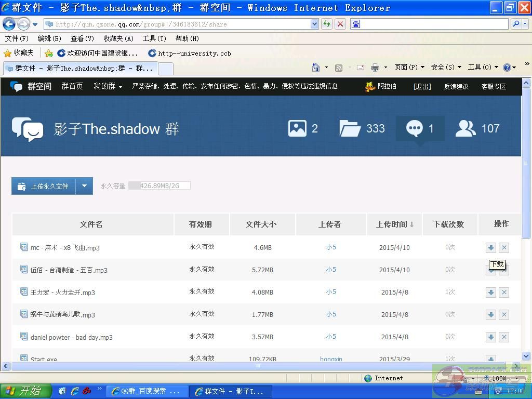This screenshot has height=399, width=532.
Task: Click the IE refresh page icon
Action: (327, 24)
